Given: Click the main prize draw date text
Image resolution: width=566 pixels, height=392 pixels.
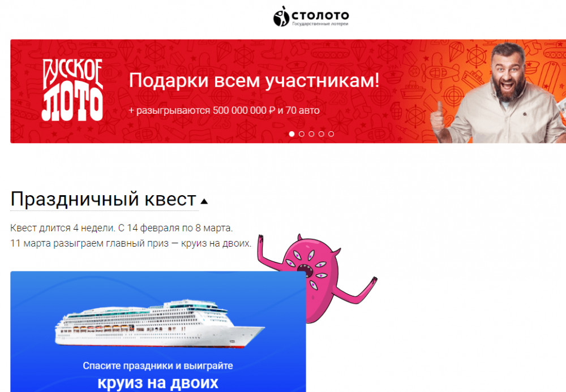Looking at the screenshot, I should coord(131,243).
